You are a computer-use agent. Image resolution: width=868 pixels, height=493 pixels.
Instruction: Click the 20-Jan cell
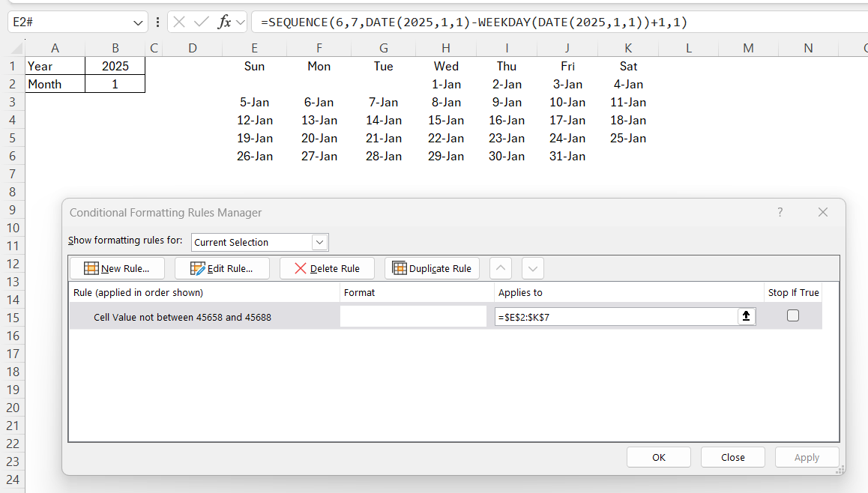pos(319,138)
